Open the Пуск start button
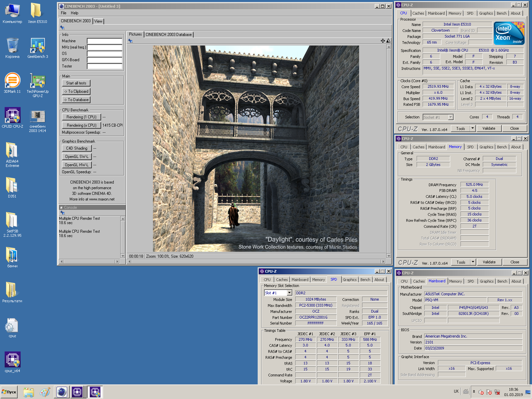 (9, 392)
